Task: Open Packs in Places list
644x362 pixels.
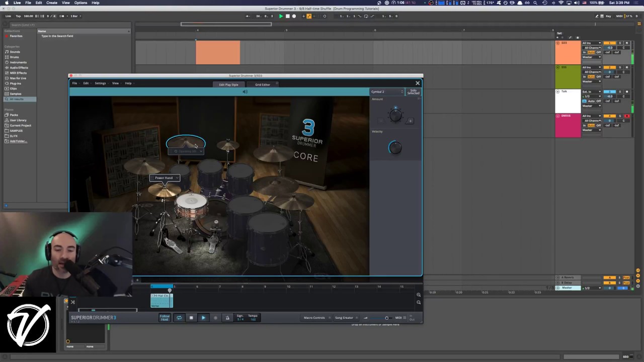Action: pyautogui.click(x=14, y=115)
